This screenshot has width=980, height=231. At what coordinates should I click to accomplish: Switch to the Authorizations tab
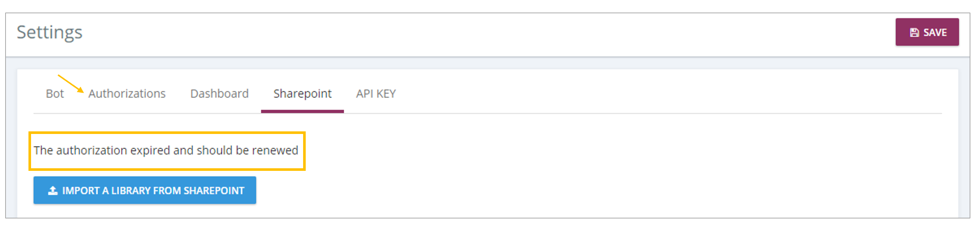coord(127,93)
